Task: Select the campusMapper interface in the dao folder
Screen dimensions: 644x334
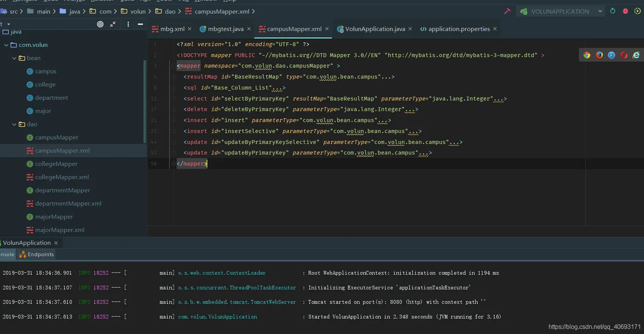Action: coord(52,138)
